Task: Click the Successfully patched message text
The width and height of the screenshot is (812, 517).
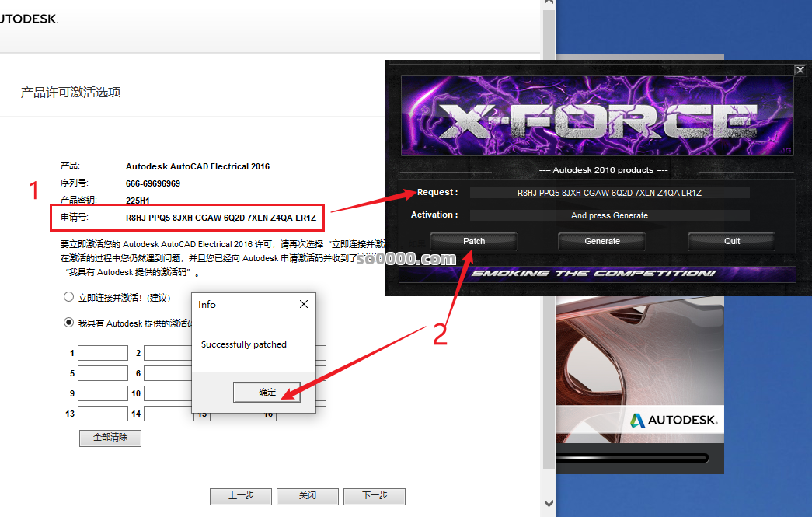Action: point(243,344)
